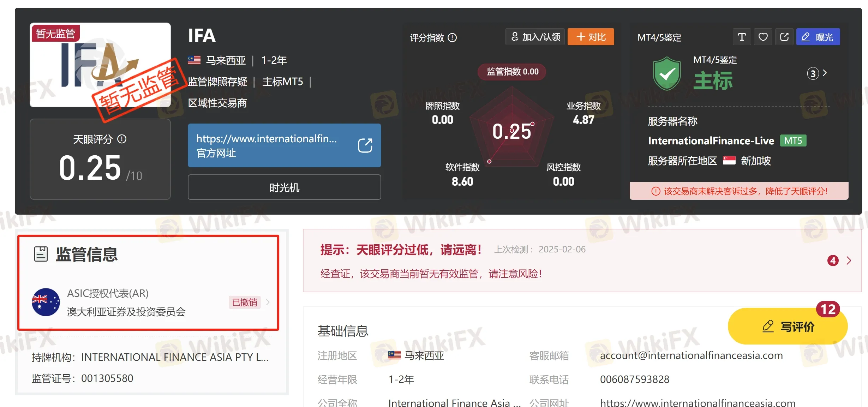868x407 pixels.
Task: Click the green MT4/5 shield icon
Action: (666, 73)
